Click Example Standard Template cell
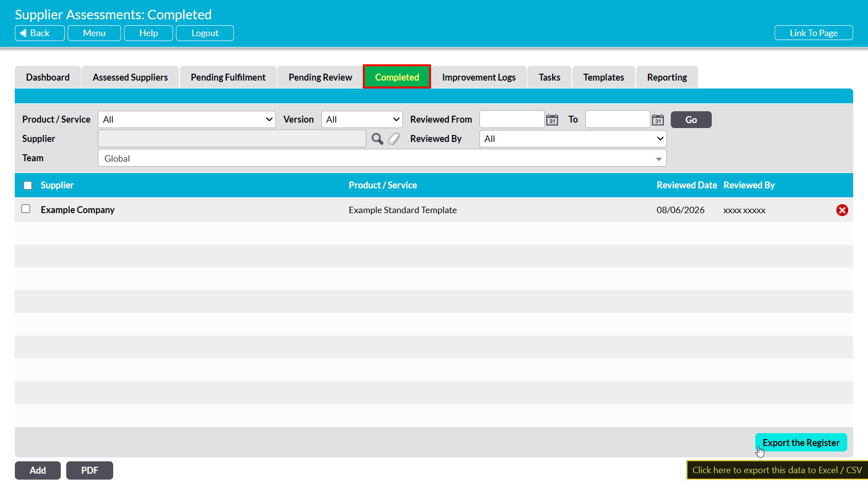868x490 pixels. click(x=403, y=210)
